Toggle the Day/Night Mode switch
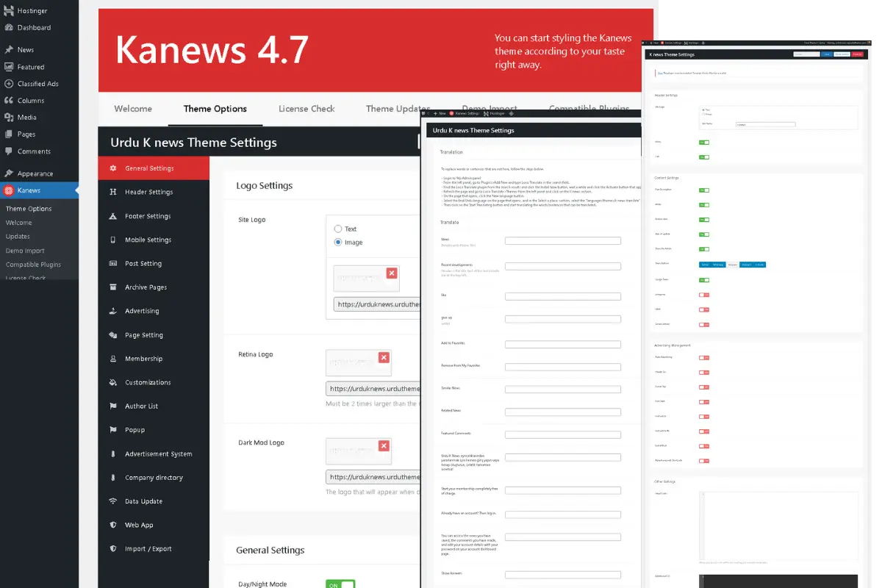 [x=340, y=584]
